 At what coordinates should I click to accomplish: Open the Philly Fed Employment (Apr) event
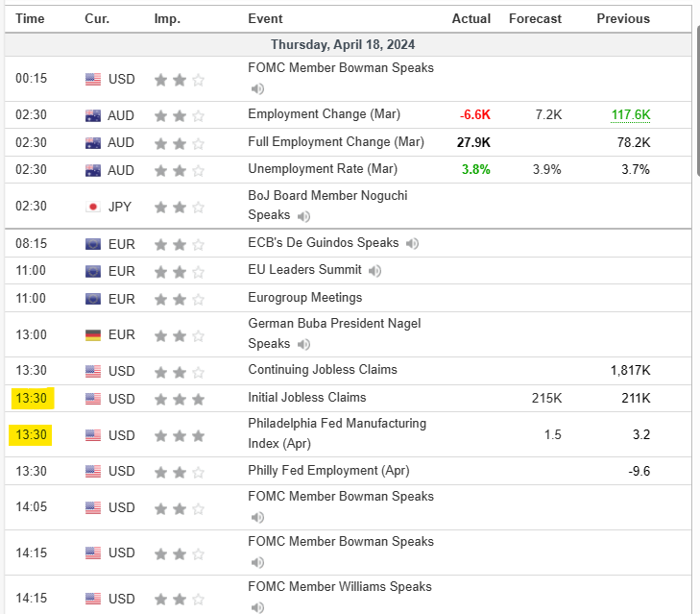pos(326,471)
